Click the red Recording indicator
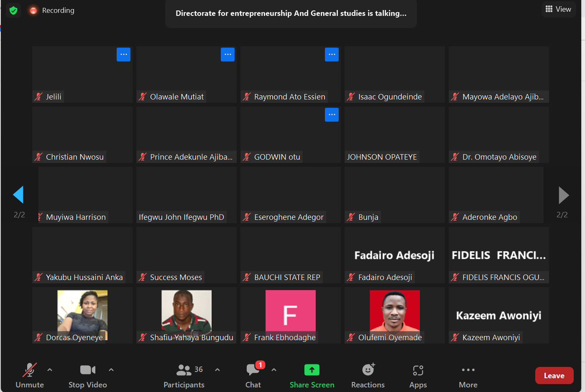This screenshot has height=392, width=585. [x=33, y=10]
